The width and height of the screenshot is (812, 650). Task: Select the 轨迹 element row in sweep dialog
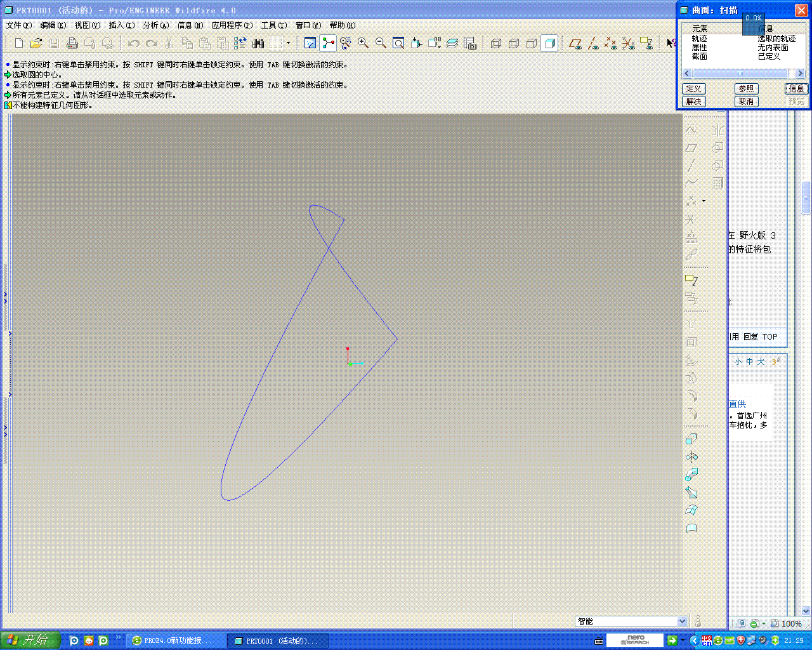click(x=743, y=39)
